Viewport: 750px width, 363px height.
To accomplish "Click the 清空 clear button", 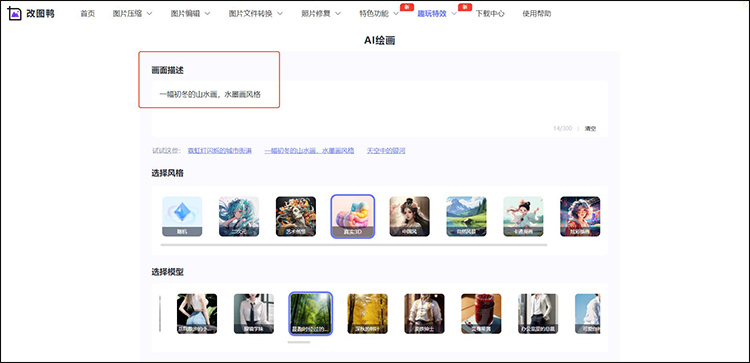I will coord(591,129).
